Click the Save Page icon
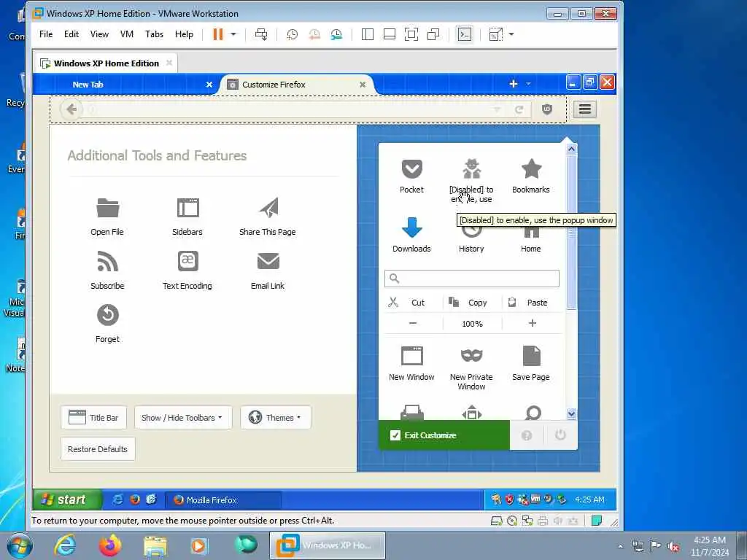Image resolution: width=747 pixels, height=560 pixels. (x=531, y=356)
